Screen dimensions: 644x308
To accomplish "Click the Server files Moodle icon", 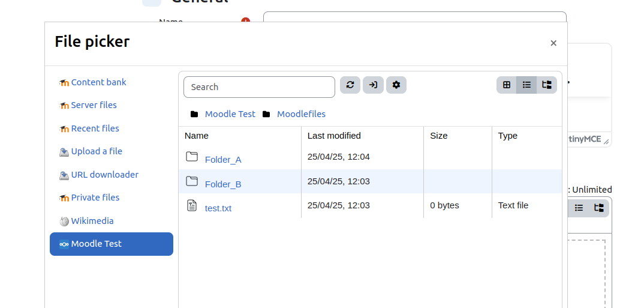I will (x=64, y=106).
